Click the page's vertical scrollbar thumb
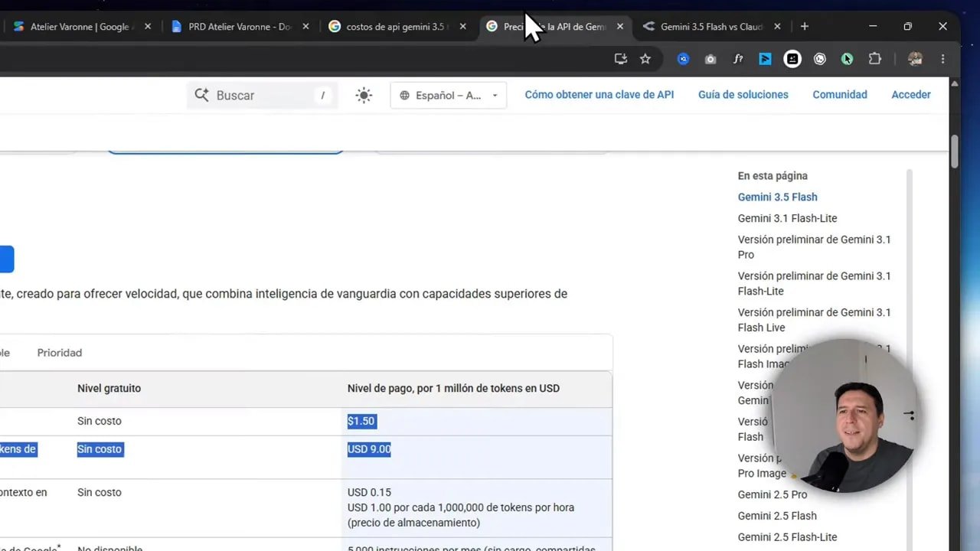980x551 pixels. [x=955, y=152]
